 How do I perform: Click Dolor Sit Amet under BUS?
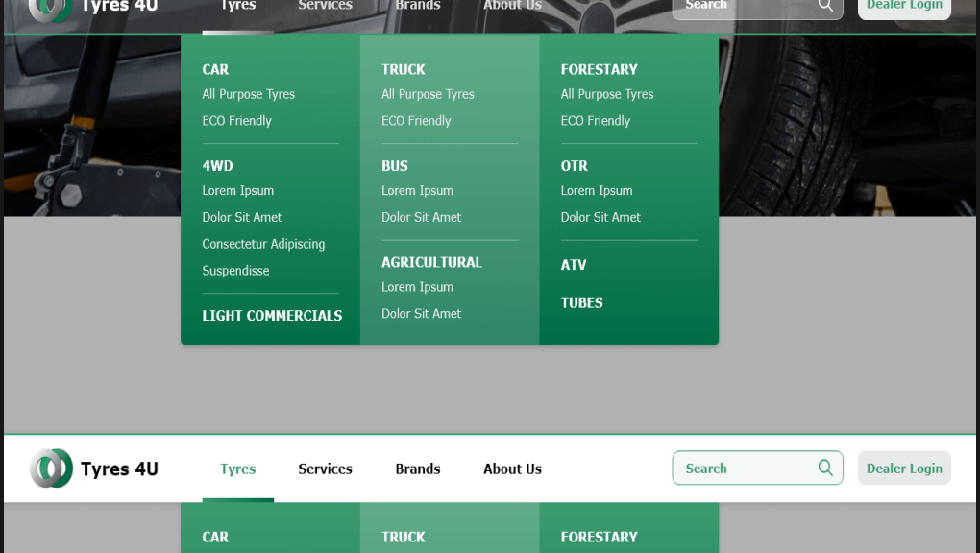[x=421, y=217]
